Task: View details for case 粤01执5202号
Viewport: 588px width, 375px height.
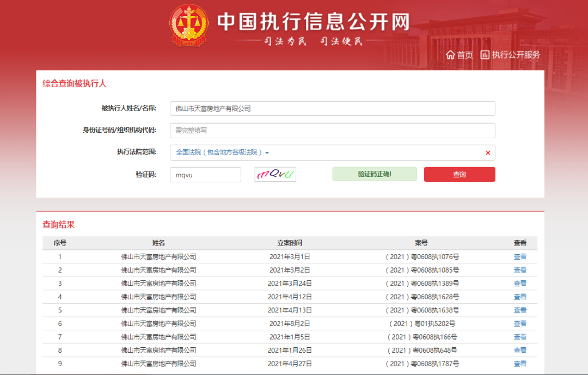Action: (520, 324)
